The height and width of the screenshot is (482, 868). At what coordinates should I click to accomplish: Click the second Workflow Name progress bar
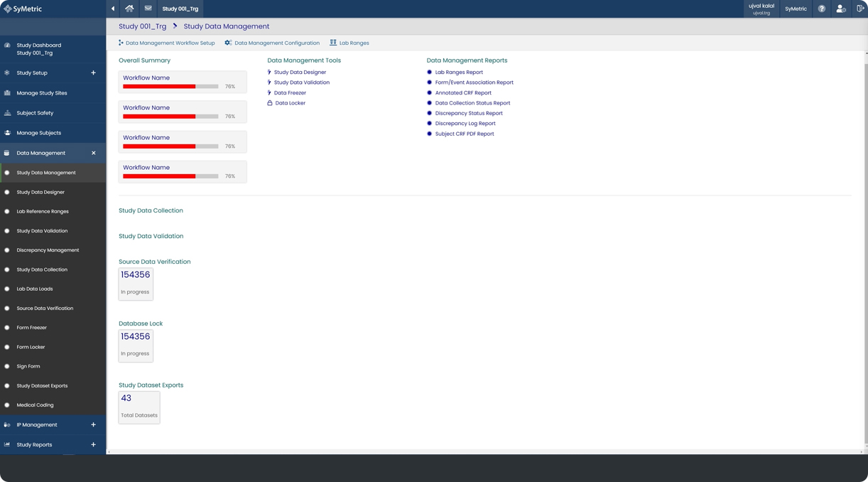[x=170, y=117]
